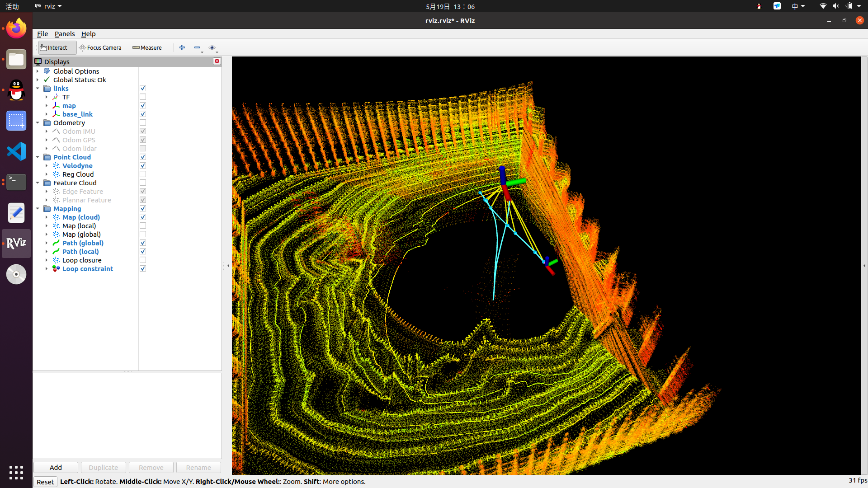This screenshot has height=488, width=868.
Task: Select the Loop constraint display item
Action: point(88,269)
